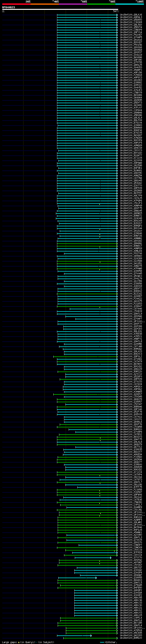This screenshot has width=146, height=644.
Task: Click the query end position 547
Action: coord(115,11)
